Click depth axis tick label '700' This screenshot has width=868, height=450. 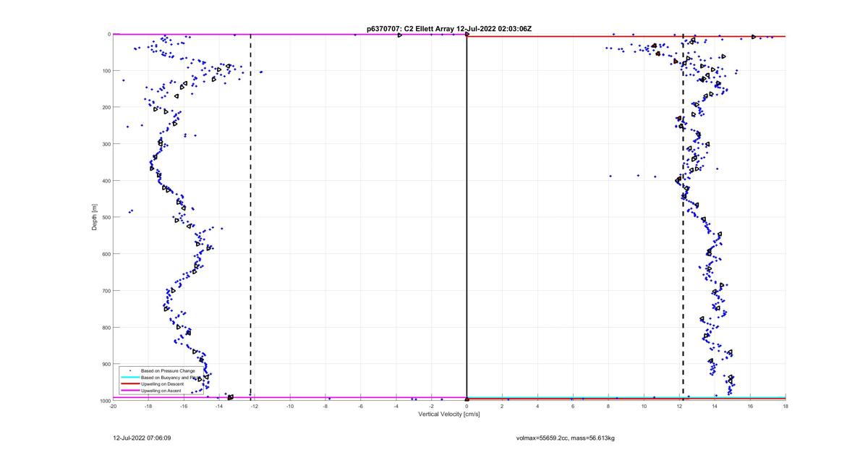point(106,291)
